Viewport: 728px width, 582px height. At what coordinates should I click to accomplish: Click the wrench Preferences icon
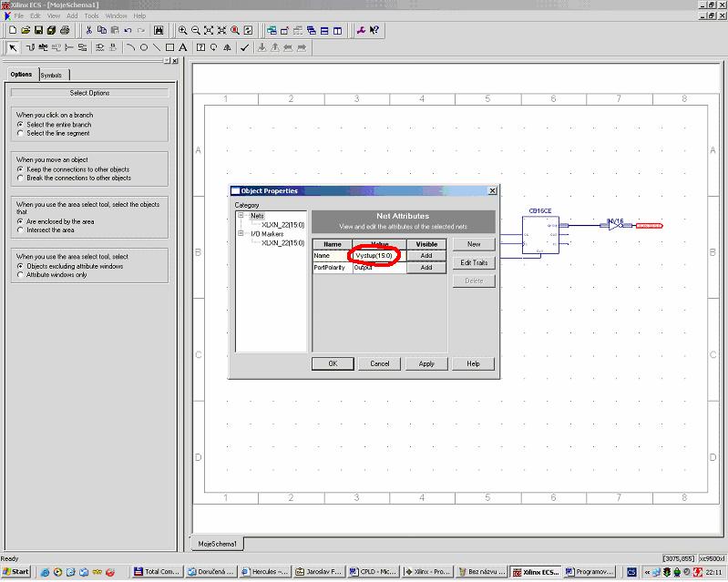pos(361,31)
